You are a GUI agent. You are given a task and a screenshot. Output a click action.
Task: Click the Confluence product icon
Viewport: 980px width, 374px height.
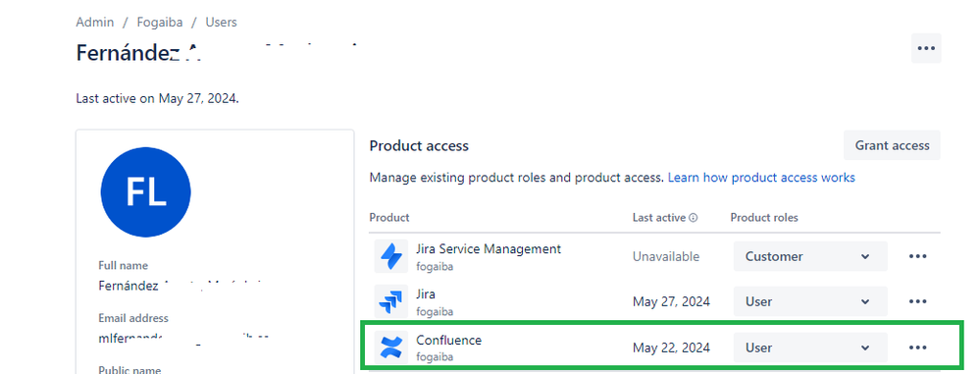(391, 347)
